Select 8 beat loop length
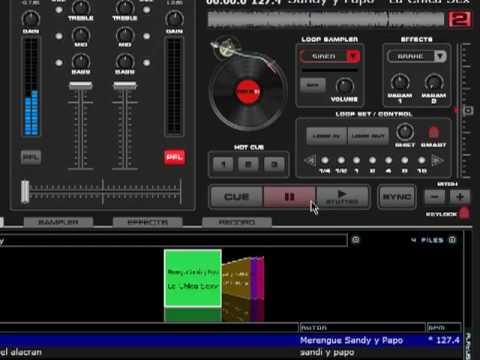 click(x=405, y=161)
